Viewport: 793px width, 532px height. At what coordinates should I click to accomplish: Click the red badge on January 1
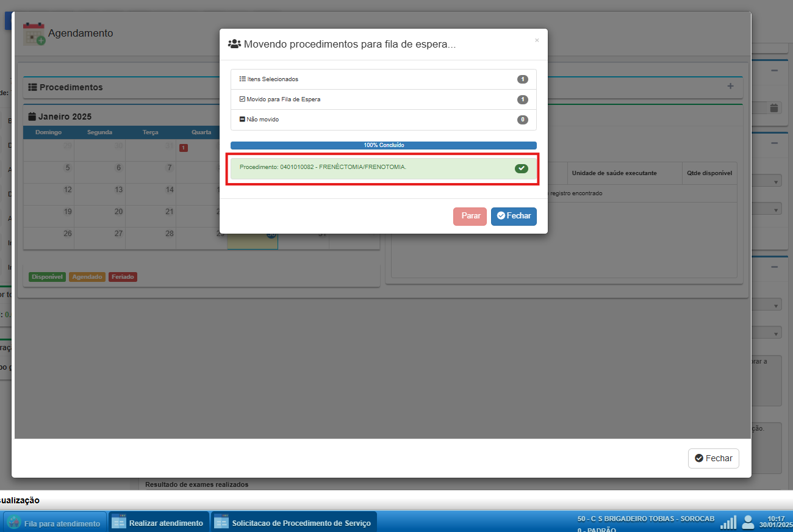point(183,148)
